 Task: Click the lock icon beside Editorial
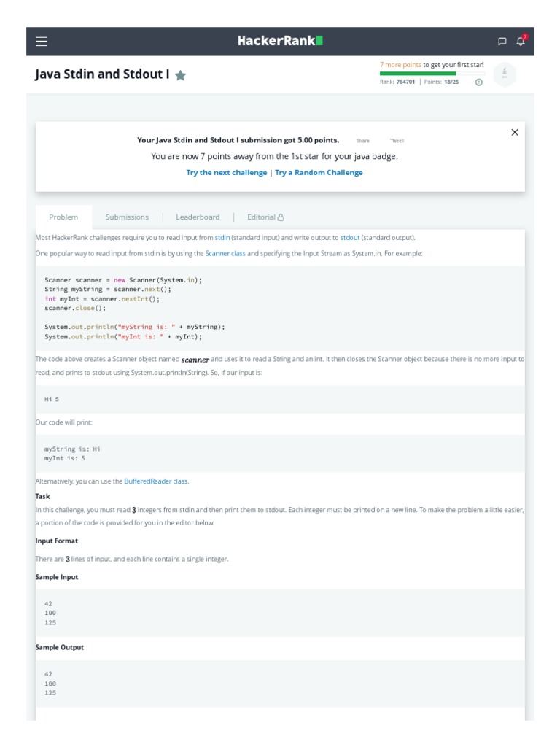click(x=281, y=217)
